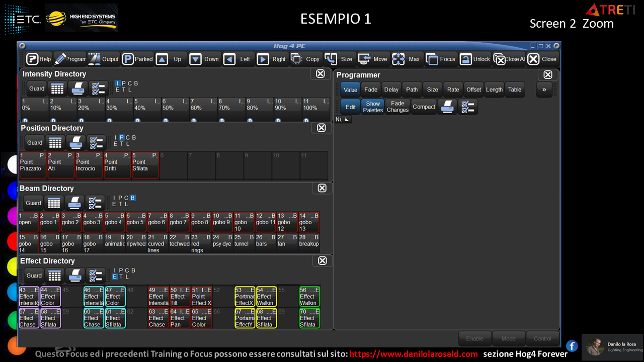Click the blue color circle

pyautogui.click(x=12, y=190)
